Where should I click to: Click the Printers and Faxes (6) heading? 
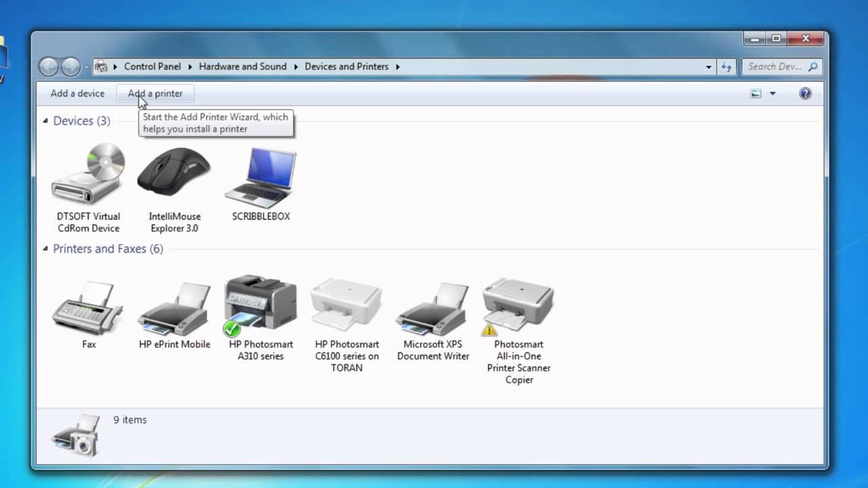click(108, 249)
